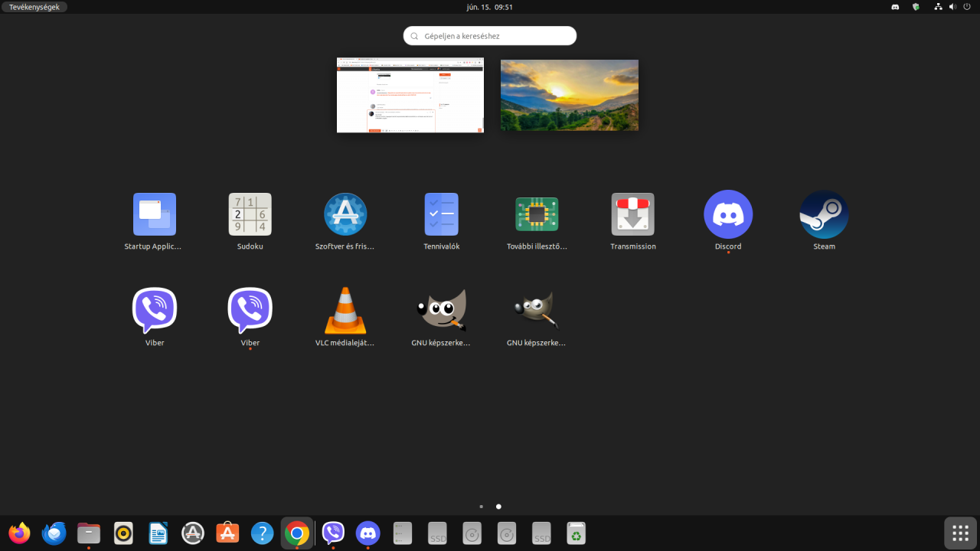The image size is (980, 551).
Task: Open Szoftver és frissítések settings
Action: 345,215
